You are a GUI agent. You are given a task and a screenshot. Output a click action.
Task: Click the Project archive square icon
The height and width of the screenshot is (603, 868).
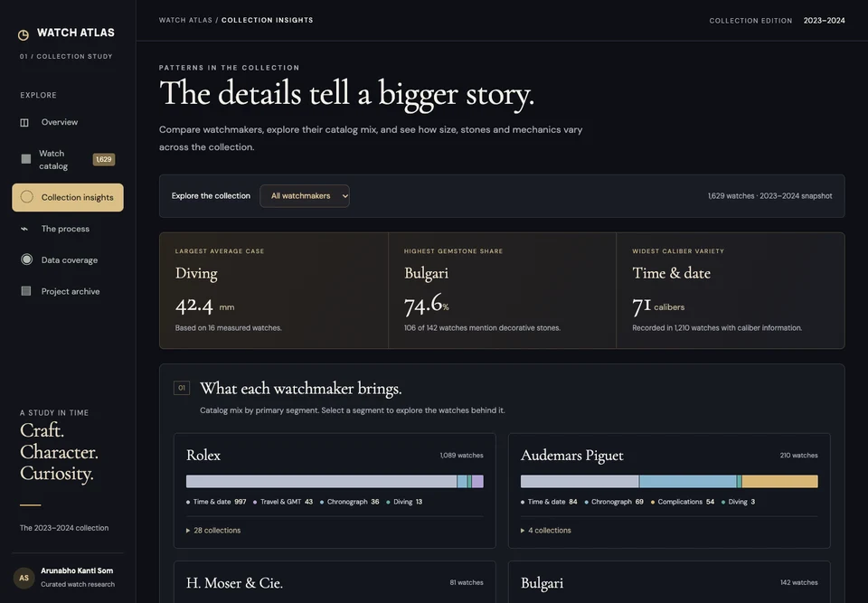pos(26,291)
